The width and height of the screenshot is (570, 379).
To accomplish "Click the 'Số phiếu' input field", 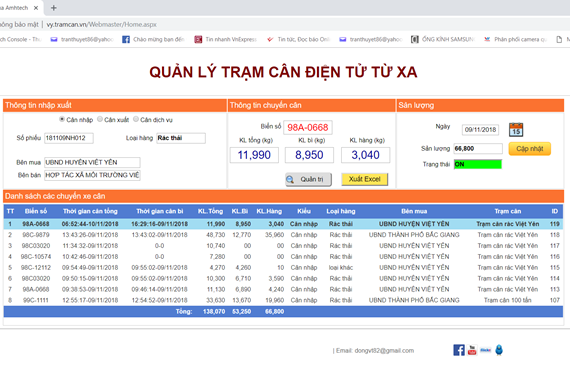I will coord(69,138).
